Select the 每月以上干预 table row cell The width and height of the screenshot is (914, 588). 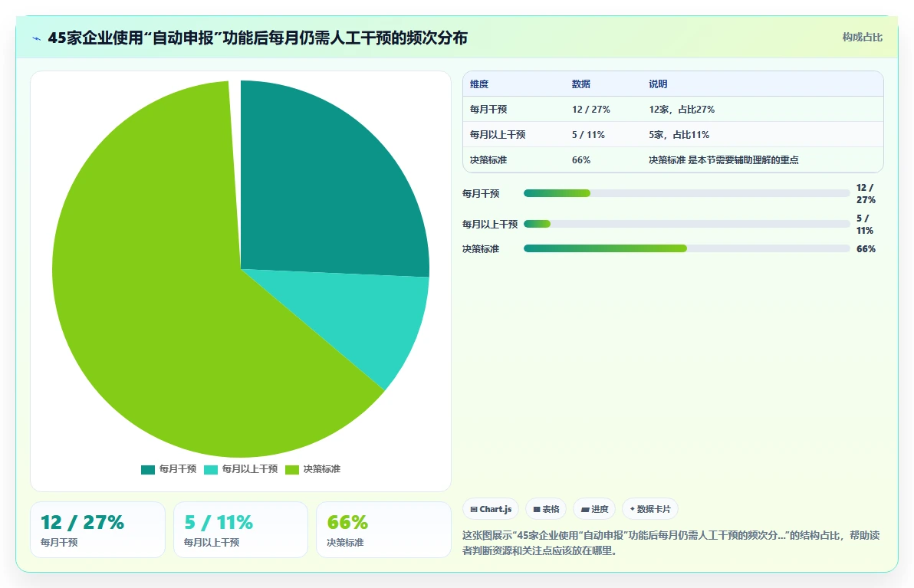[498, 135]
